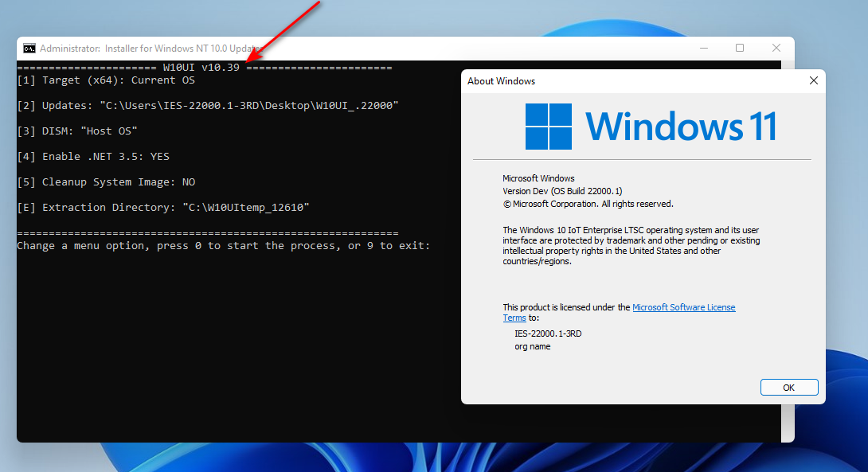The image size is (868, 472).
Task: Click OK in About Windows dialog
Action: [x=789, y=388]
